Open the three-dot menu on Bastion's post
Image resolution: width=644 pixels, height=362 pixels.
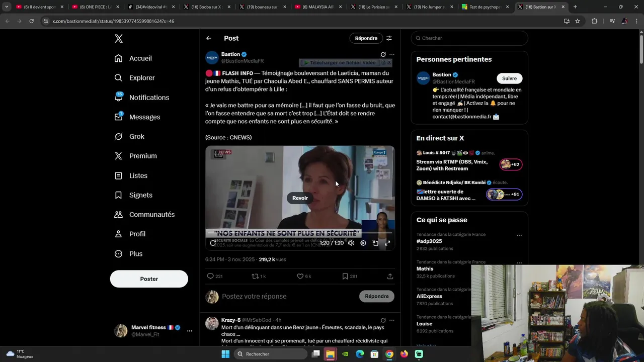(x=392, y=54)
